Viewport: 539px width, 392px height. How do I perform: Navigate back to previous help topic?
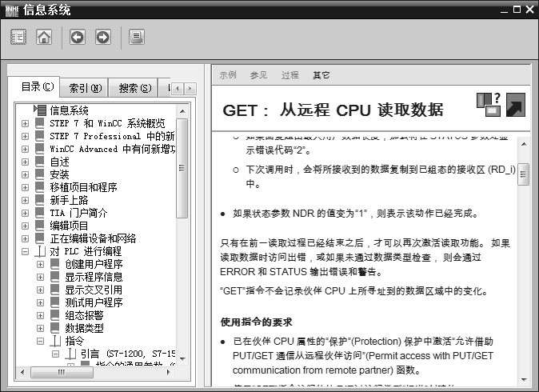click(78, 37)
